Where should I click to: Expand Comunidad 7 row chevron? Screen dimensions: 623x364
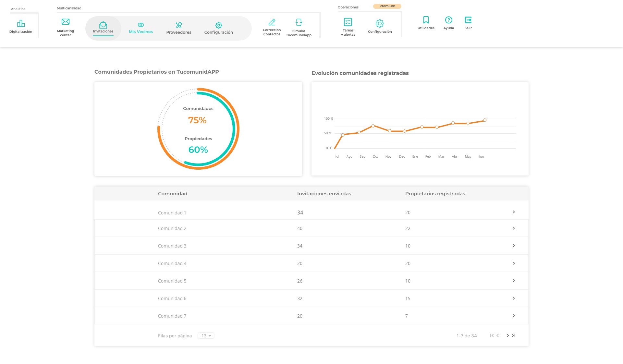(514, 316)
